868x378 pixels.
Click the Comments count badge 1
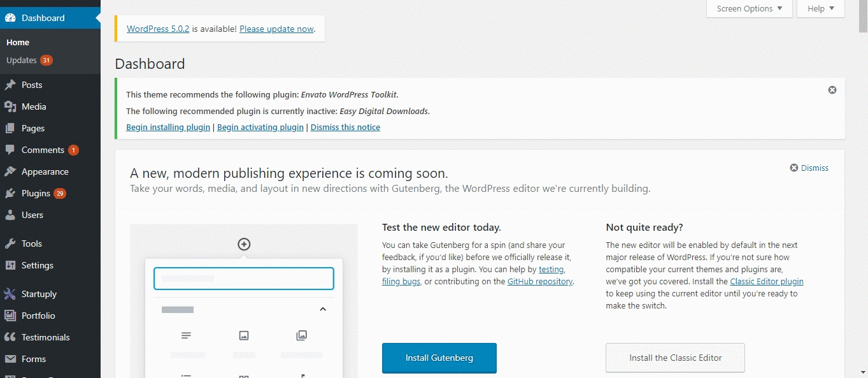(73, 150)
